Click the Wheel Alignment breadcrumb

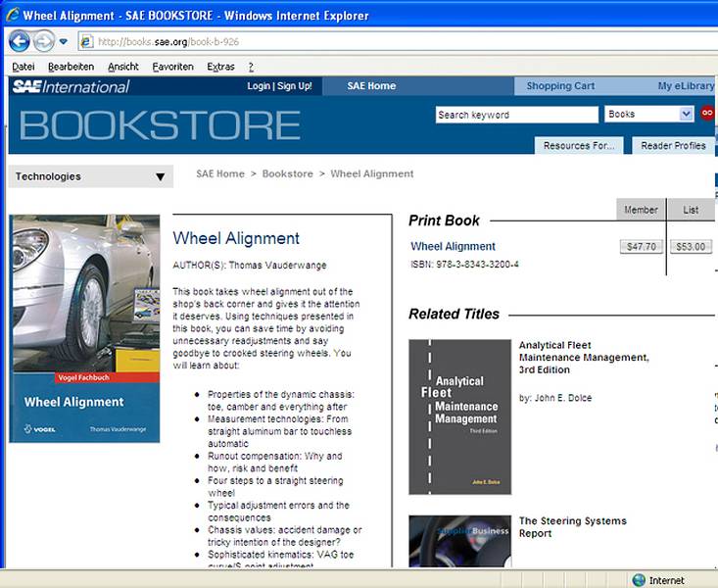click(372, 173)
